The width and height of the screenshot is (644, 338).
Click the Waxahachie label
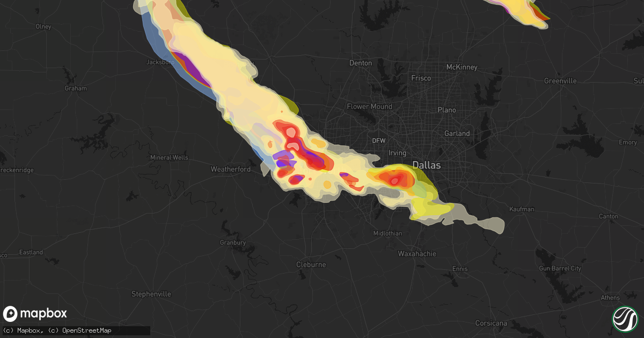(417, 254)
